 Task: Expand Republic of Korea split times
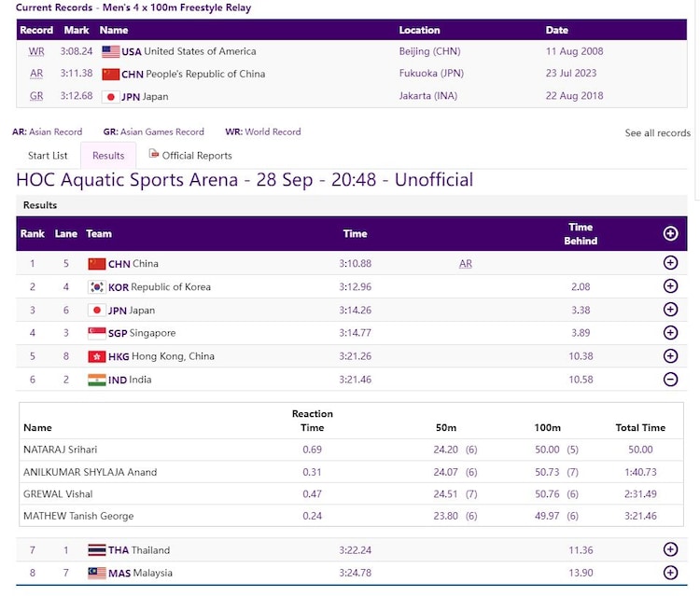670,287
